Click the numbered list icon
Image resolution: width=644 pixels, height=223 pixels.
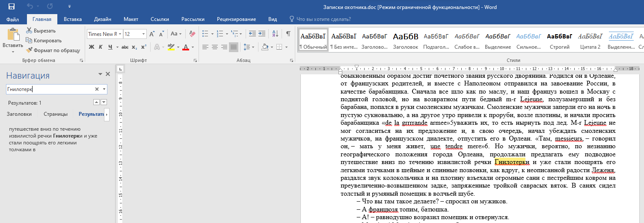220,34
